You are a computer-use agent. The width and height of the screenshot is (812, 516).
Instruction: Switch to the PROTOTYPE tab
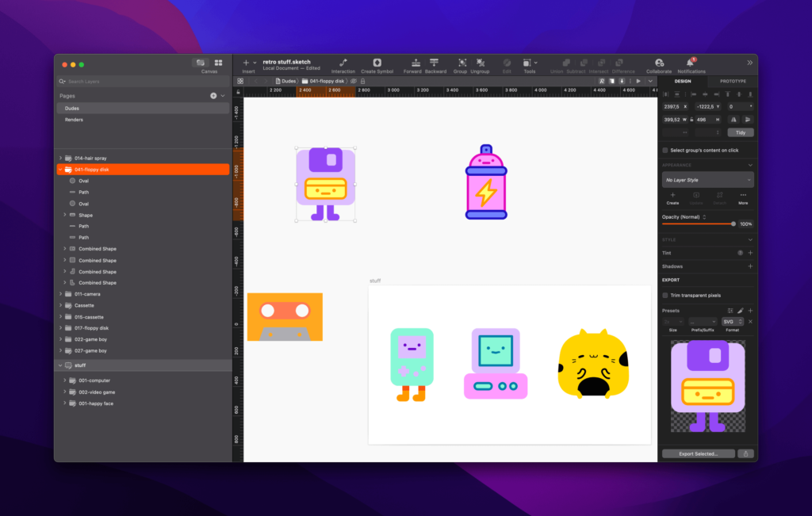coord(732,82)
